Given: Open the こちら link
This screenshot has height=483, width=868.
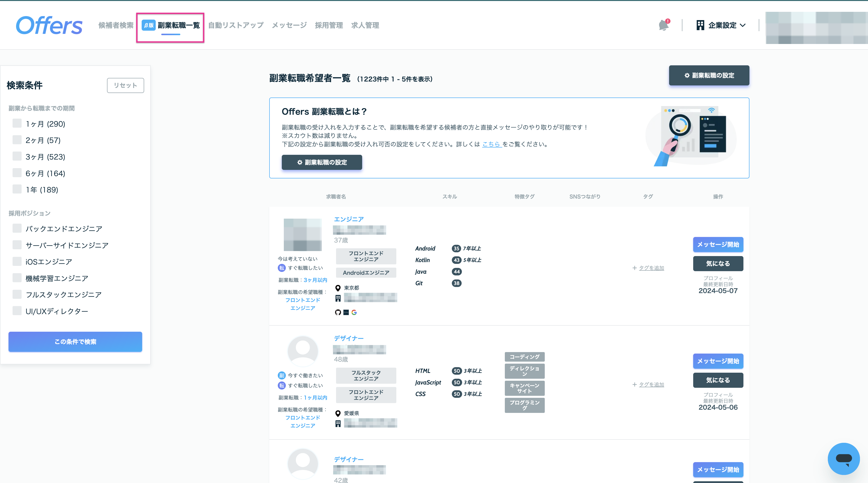Looking at the screenshot, I should pyautogui.click(x=492, y=144).
